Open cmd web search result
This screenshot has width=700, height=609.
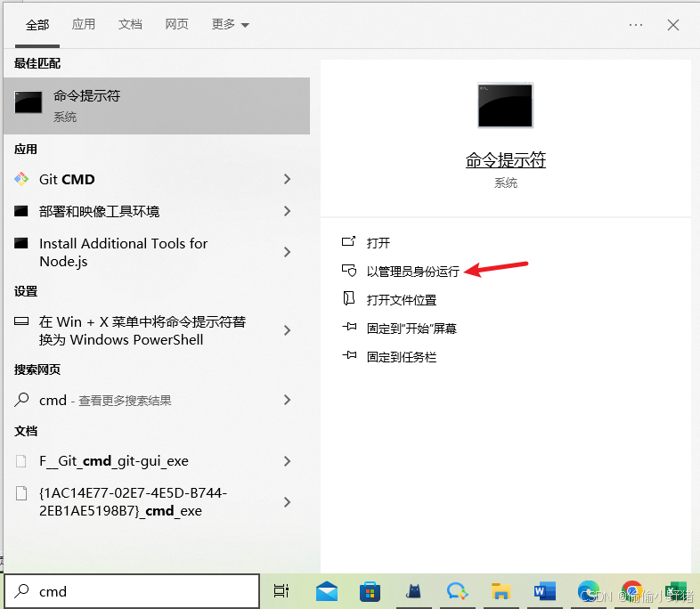[x=156, y=400]
